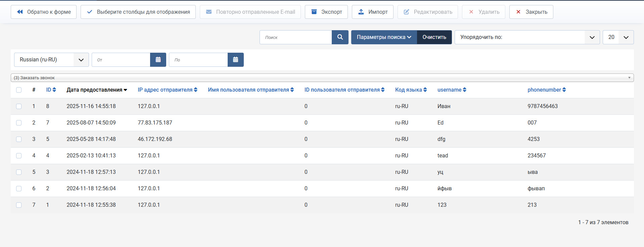The image size is (644, 247).
Task: Focus the 'Поиск' search input field
Action: coord(296,37)
